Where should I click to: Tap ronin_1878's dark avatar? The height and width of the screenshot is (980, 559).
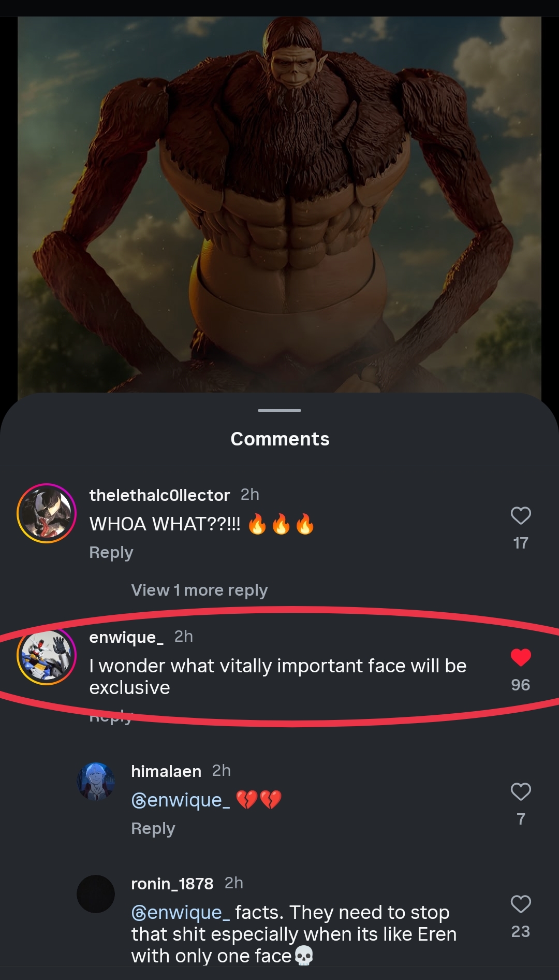[x=96, y=894]
